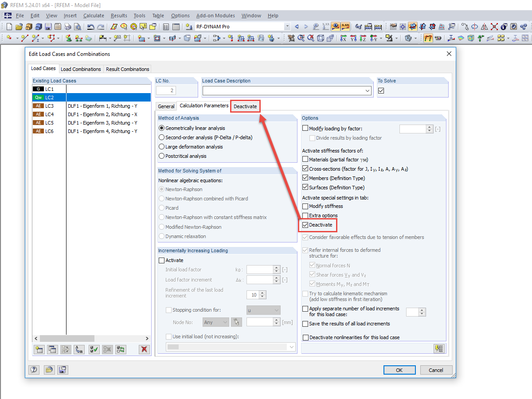Image resolution: width=532 pixels, height=399 pixels.
Task: Click the new dimension tool icon
Action: 102,38
